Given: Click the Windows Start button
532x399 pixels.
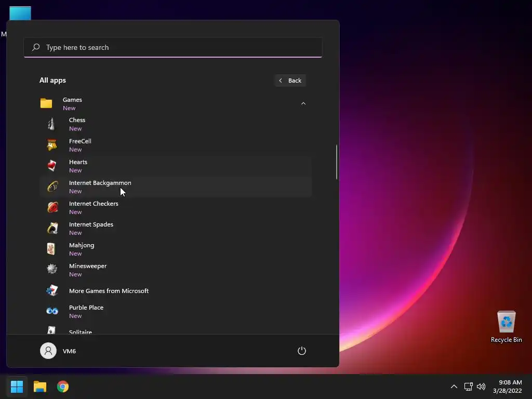Looking at the screenshot, I should point(17,387).
